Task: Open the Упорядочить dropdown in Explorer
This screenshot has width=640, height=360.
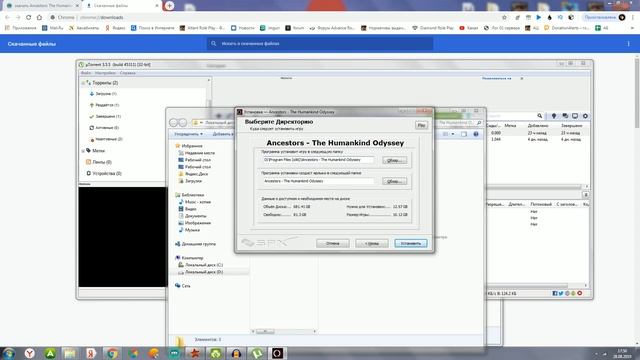Action: pos(189,134)
